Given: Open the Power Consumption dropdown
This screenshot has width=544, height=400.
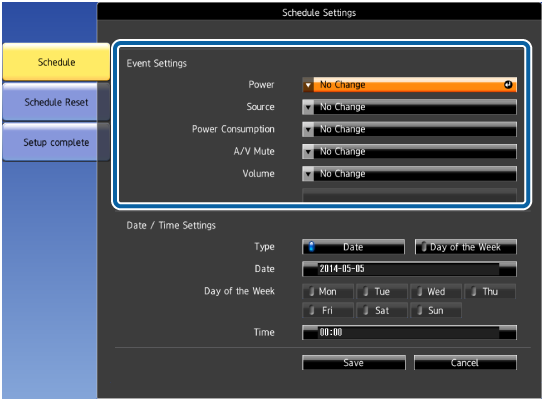Looking at the screenshot, I should pyautogui.click(x=409, y=129).
